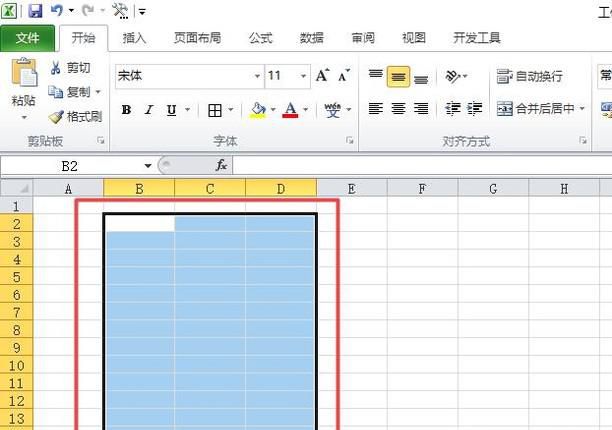Screen dimensions: 612x430
Task: Toggle Italic formatting
Action: point(149,110)
